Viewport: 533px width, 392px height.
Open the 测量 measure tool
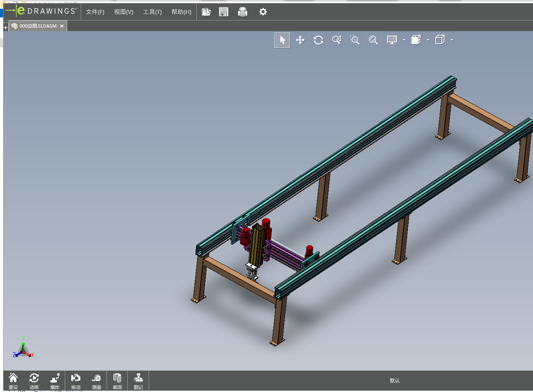pos(96,381)
